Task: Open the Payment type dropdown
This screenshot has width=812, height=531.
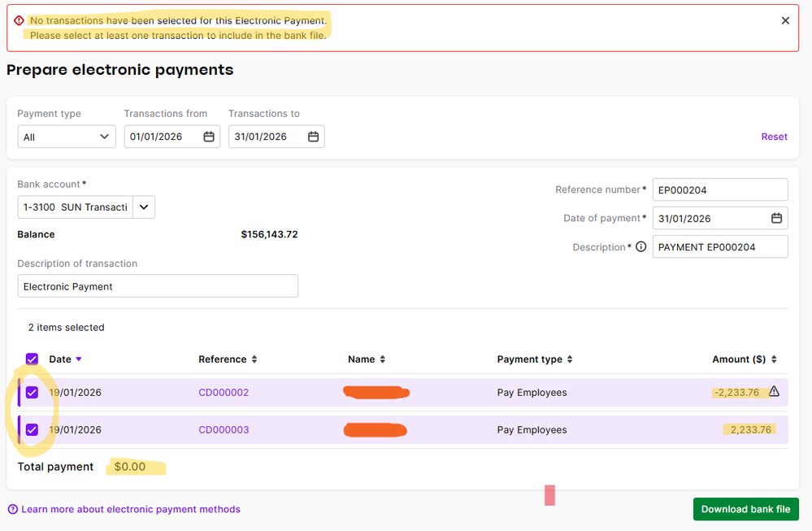Action: [x=67, y=137]
